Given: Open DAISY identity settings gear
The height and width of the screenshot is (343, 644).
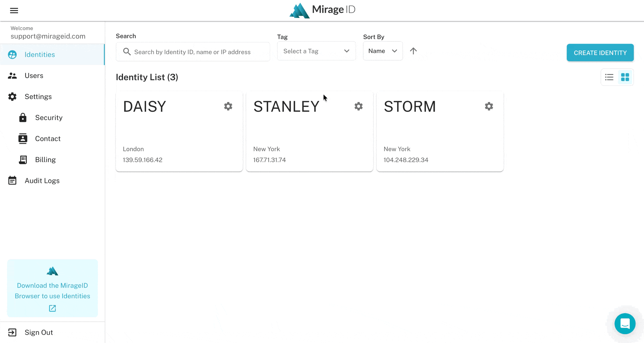Looking at the screenshot, I should pyautogui.click(x=228, y=106).
